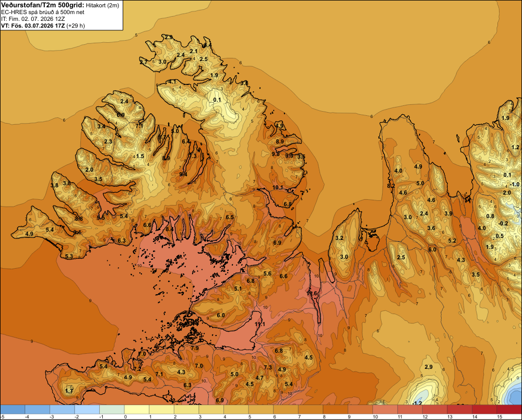The height and width of the screenshot is (420, 522).
Task: Click the Veðurstofan/T2m 500grid title text
Action: tap(42, 5)
